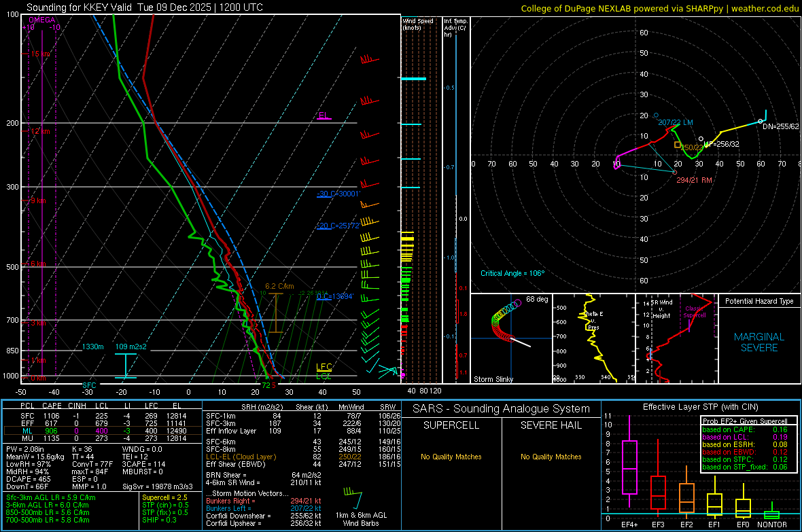Click the 'SigSvr = 19878 m3/s3' value

(x=158, y=487)
